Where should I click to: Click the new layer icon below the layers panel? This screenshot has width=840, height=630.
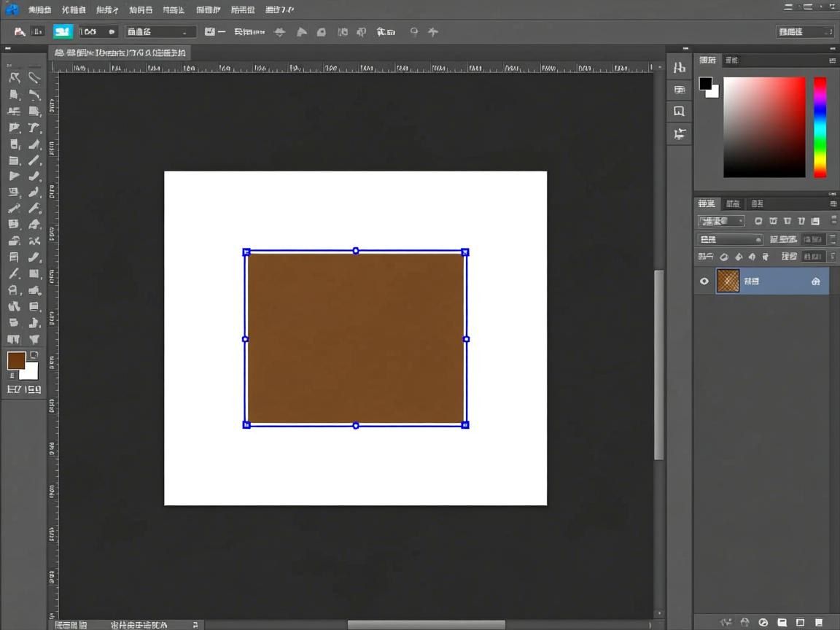click(800, 622)
